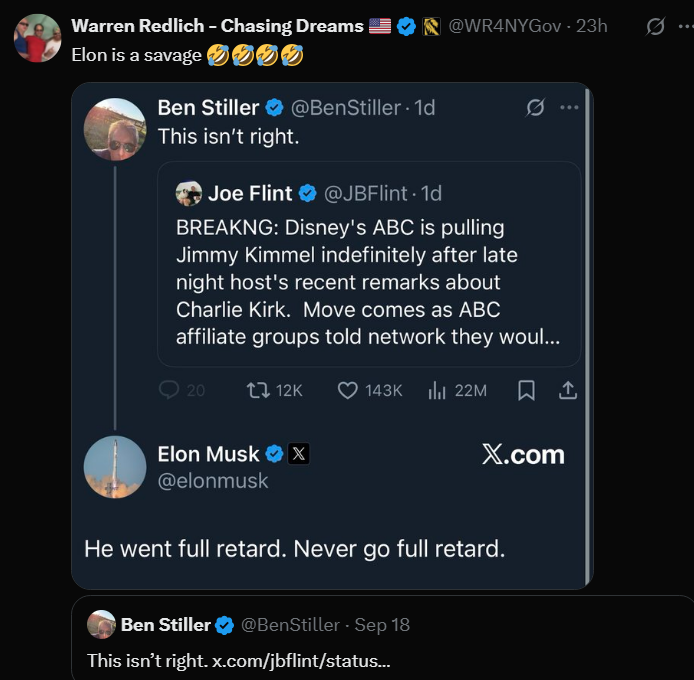Image resolution: width=694 pixels, height=680 pixels.
Task: Open the more options menu on Warren's post
Action: coord(684,27)
